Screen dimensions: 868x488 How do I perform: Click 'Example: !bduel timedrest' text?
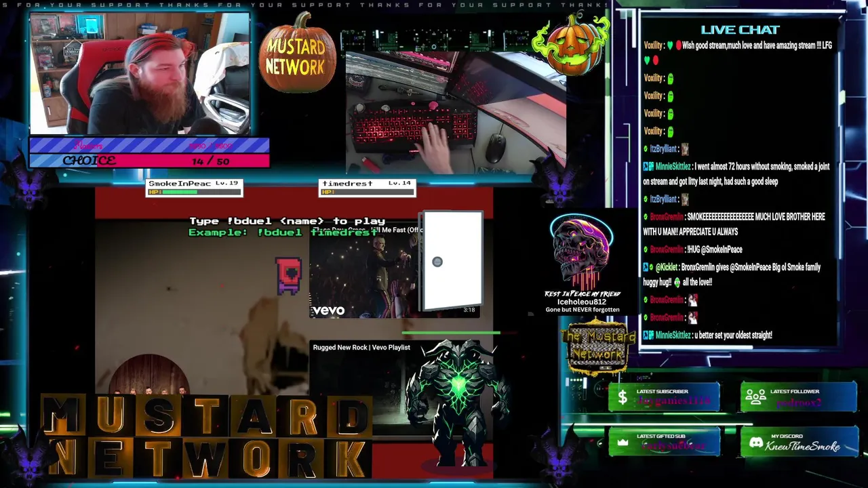click(283, 232)
